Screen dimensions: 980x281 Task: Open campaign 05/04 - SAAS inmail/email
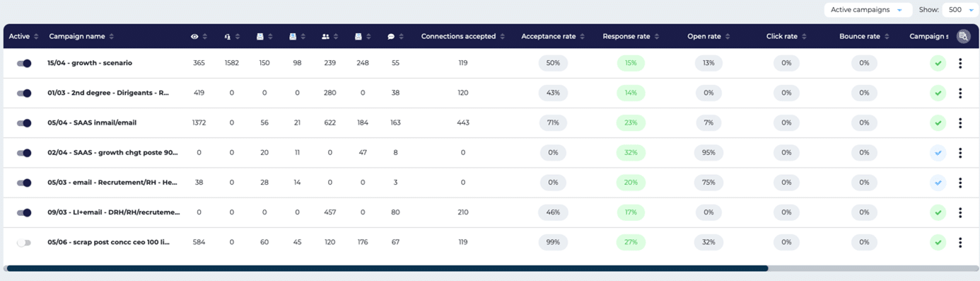[x=92, y=122]
